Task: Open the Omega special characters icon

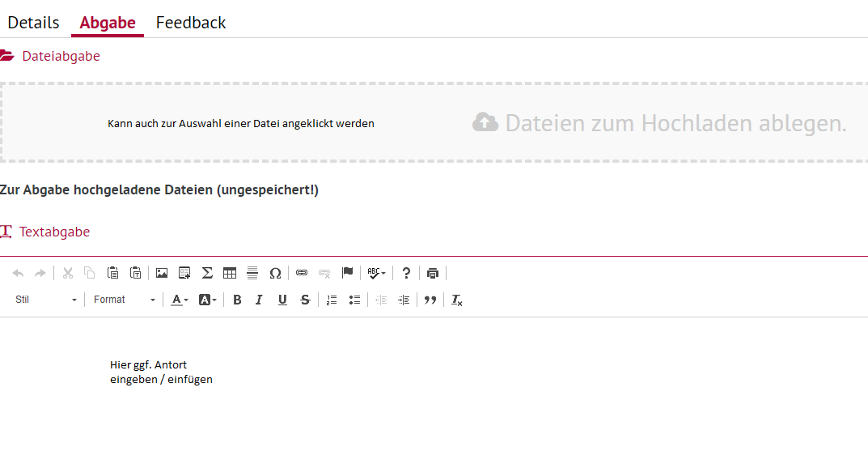Action: [x=275, y=273]
